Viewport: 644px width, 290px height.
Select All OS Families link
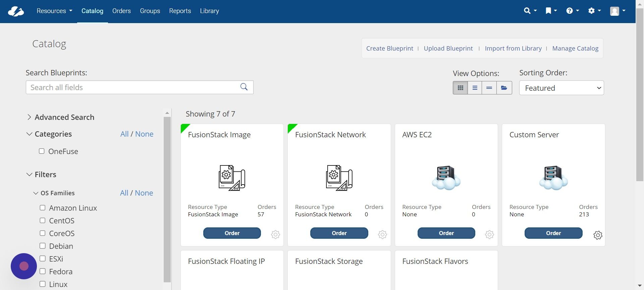click(x=124, y=193)
